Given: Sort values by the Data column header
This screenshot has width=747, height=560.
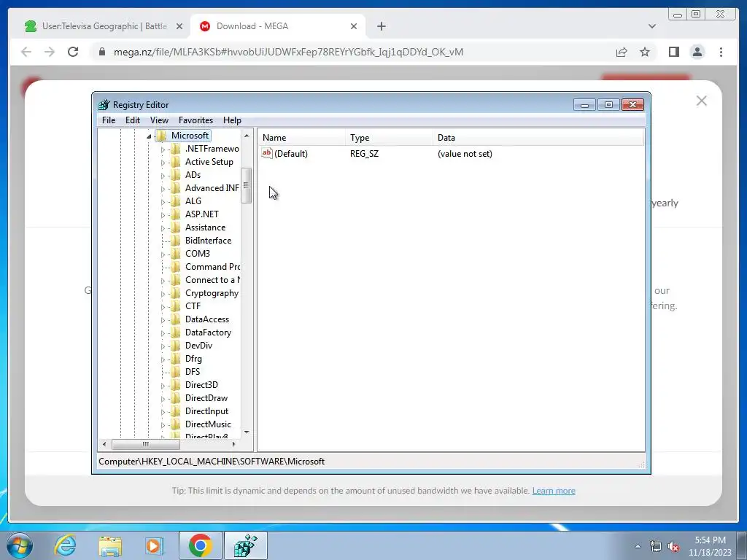Looking at the screenshot, I should [x=538, y=138].
